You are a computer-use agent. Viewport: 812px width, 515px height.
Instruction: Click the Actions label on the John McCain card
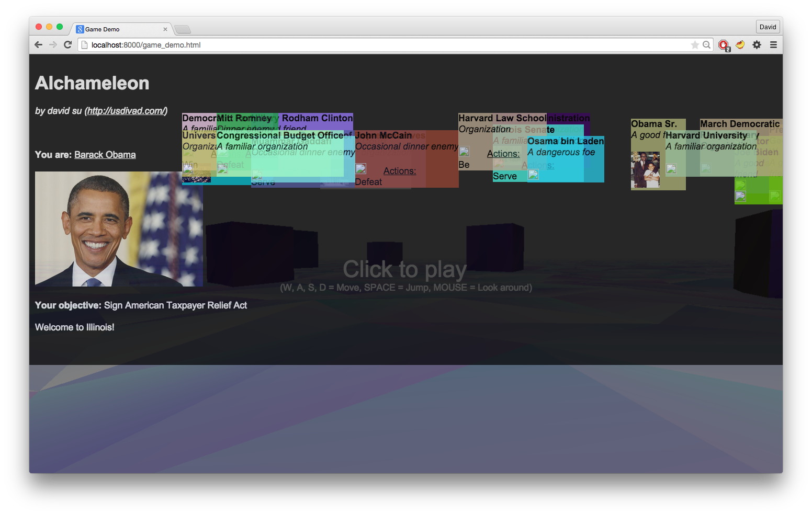pyautogui.click(x=400, y=171)
